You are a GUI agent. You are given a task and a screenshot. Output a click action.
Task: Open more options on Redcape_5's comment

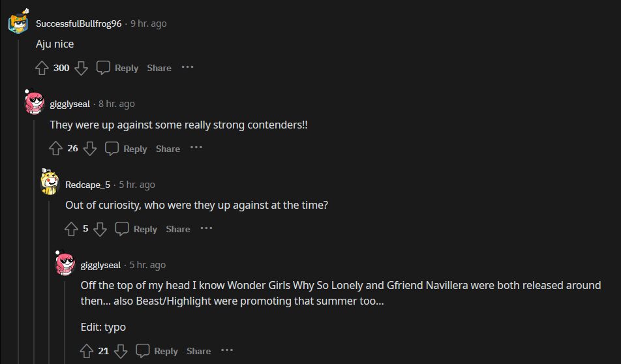tap(206, 228)
